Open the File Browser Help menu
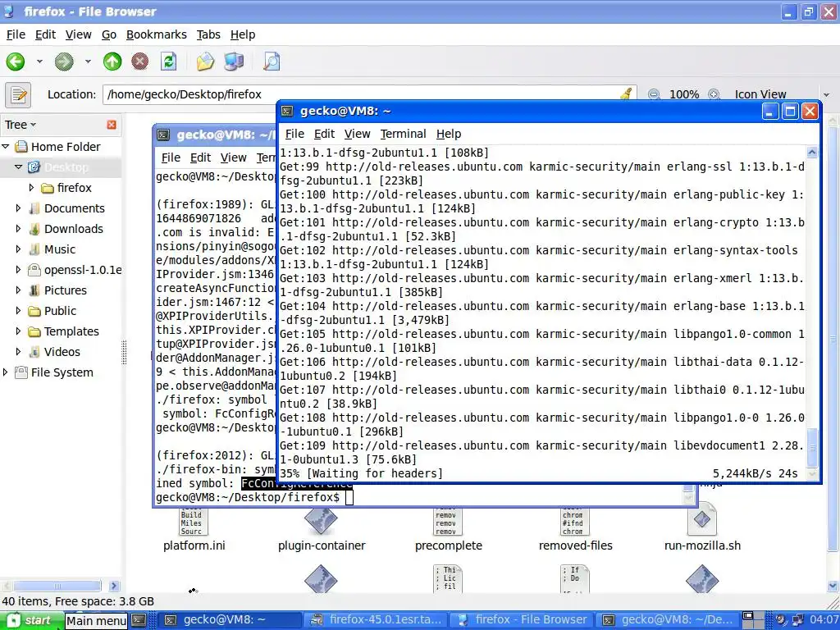 pyautogui.click(x=243, y=34)
